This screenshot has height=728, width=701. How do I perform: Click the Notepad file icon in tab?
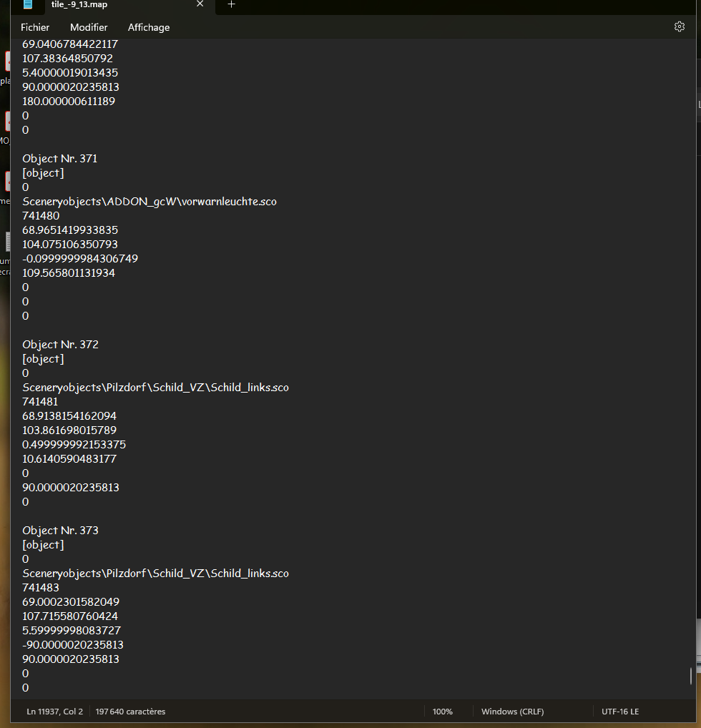tap(28, 4)
